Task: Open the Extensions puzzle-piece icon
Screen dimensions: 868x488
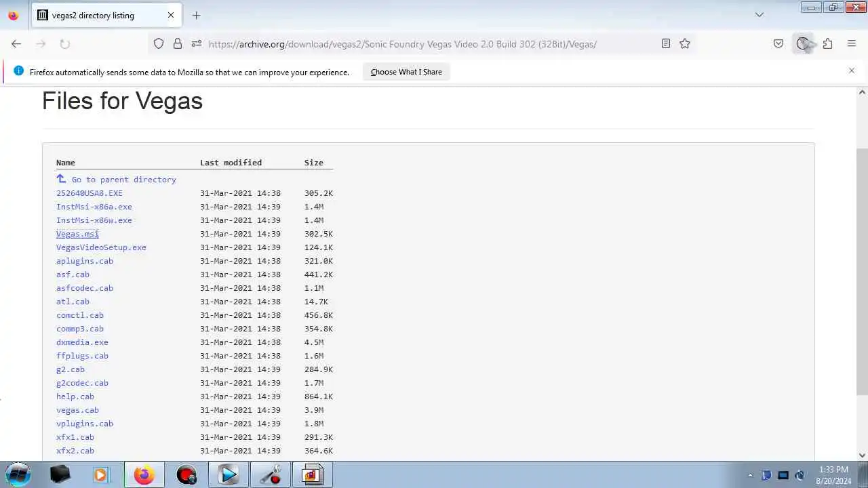Action: point(827,43)
